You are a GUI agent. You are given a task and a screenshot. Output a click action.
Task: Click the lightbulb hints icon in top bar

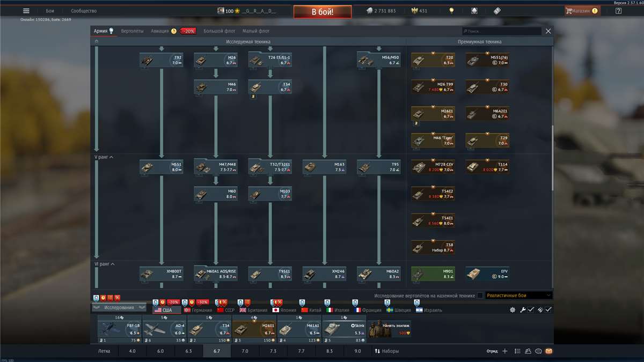click(x=451, y=11)
